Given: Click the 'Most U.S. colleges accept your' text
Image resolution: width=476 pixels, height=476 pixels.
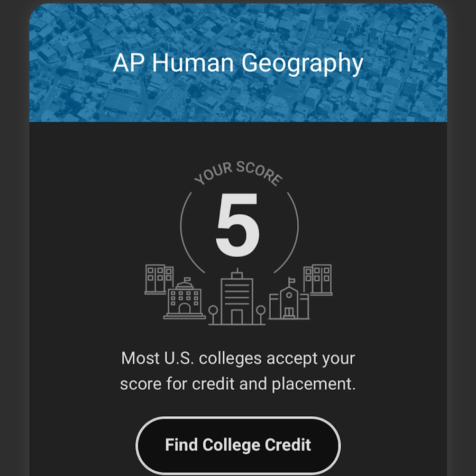Looking at the screenshot, I should [237, 358].
